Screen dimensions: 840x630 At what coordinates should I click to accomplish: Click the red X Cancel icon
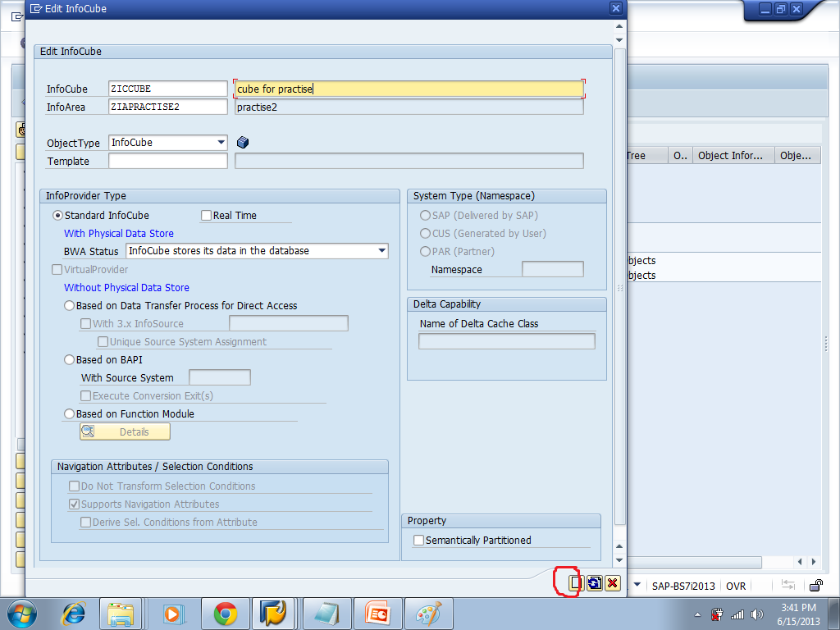[x=612, y=582]
